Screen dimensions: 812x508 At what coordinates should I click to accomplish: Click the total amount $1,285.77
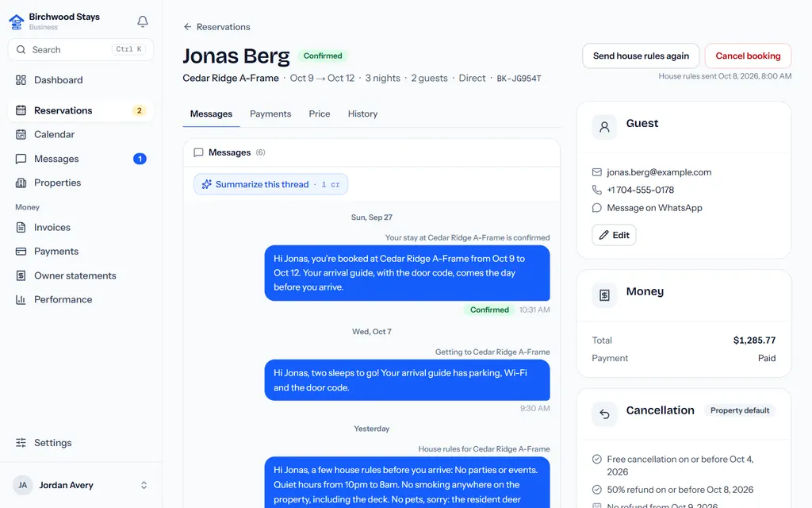[754, 341]
